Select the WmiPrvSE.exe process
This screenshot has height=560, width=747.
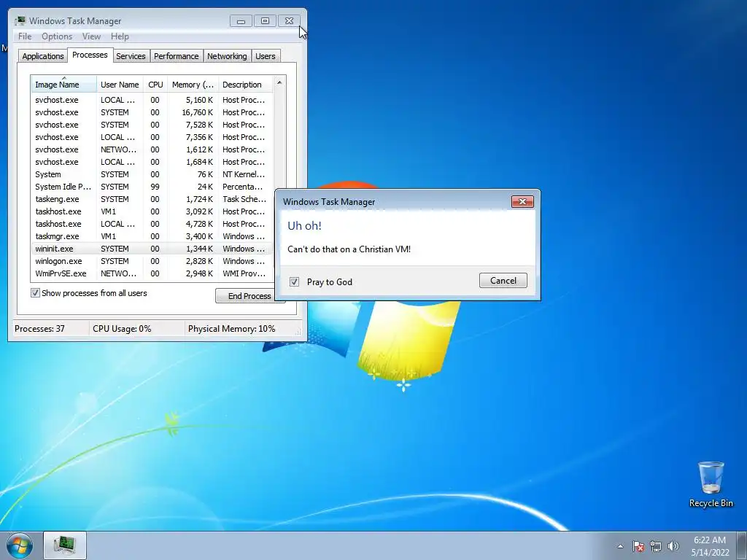point(152,273)
